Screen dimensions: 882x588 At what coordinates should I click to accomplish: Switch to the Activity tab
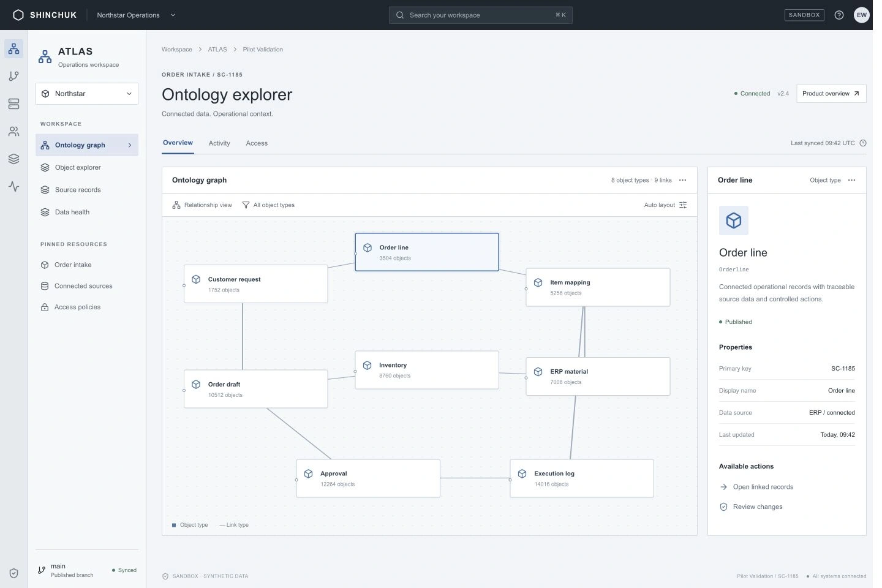point(219,143)
